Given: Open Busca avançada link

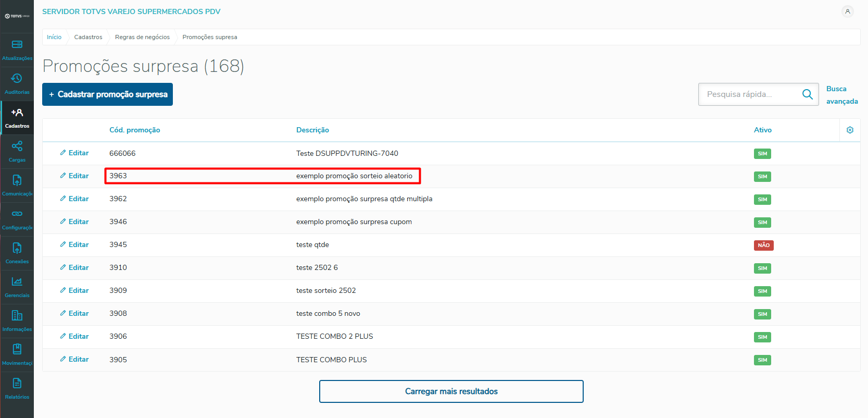Looking at the screenshot, I should point(841,95).
